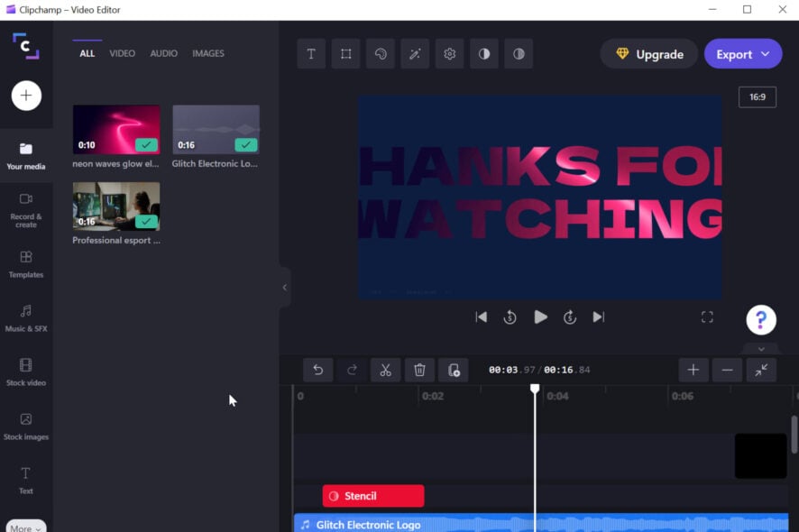Expand the More sidebar options
Viewport: 799px width, 532px height.
pyautogui.click(x=26, y=527)
